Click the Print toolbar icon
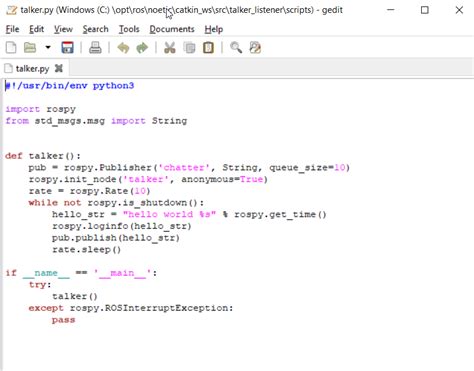This screenshot has height=371, width=474. (95, 47)
